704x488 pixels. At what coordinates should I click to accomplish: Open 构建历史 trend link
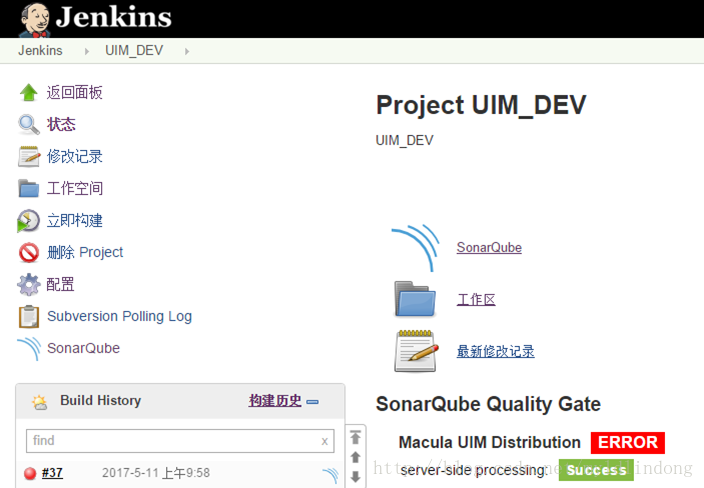(x=275, y=400)
